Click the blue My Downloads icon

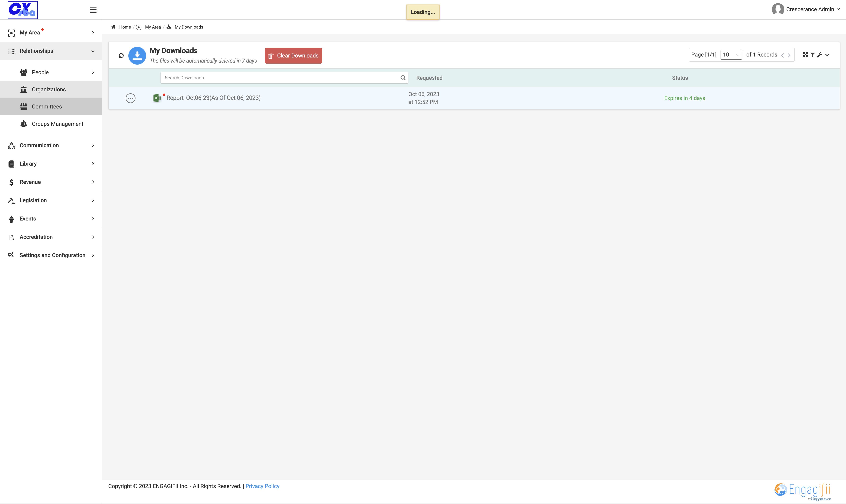pyautogui.click(x=137, y=55)
